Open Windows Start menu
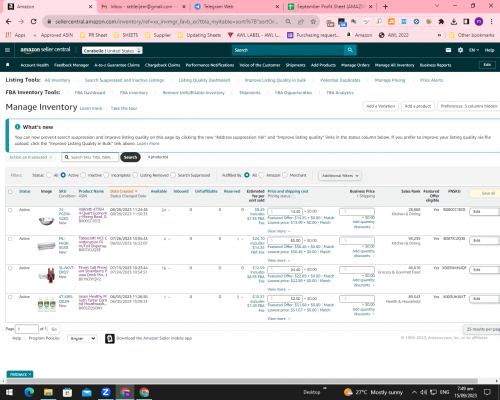Image resolution: width=500 pixels, height=400 pixels. [9, 392]
